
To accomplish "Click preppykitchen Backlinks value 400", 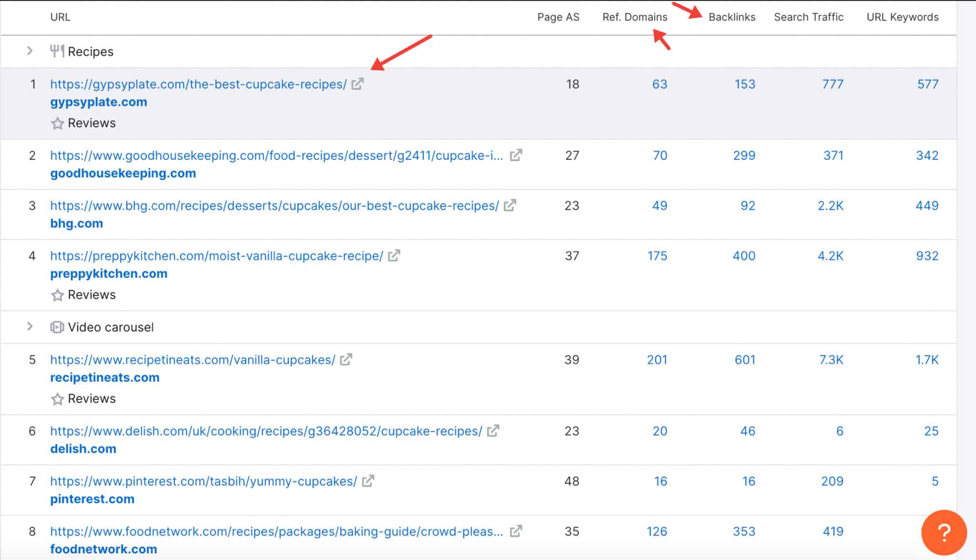I will tap(744, 256).
